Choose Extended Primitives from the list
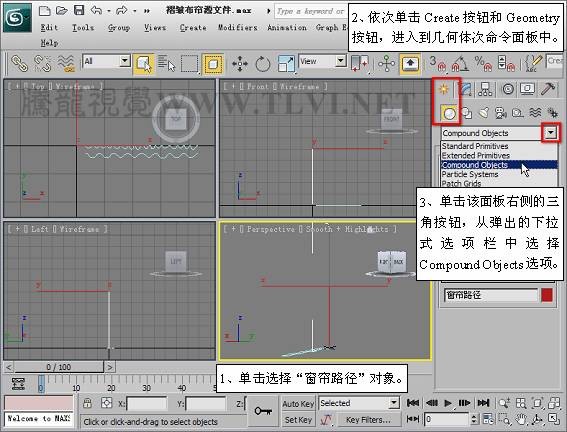567x432 pixels. [499, 155]
